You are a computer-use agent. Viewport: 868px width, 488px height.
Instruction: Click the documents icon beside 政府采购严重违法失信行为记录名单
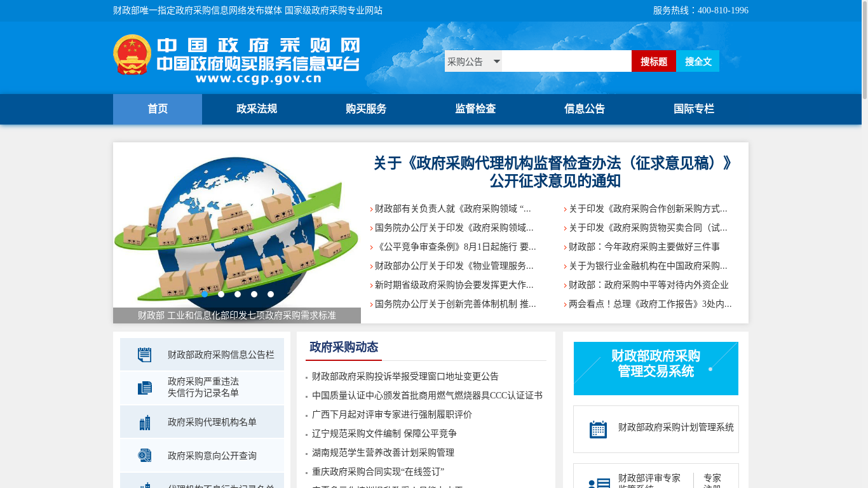click(x=145, y=388)
